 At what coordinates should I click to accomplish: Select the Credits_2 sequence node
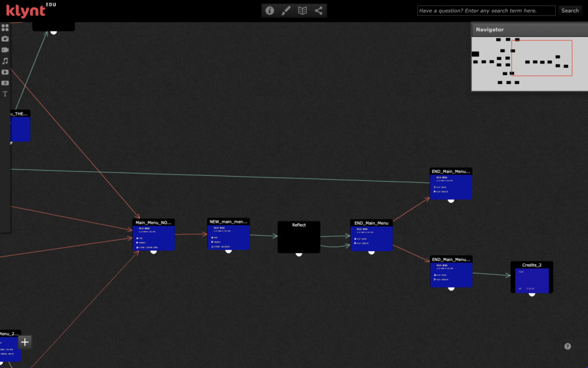click(x=532, y=277)
